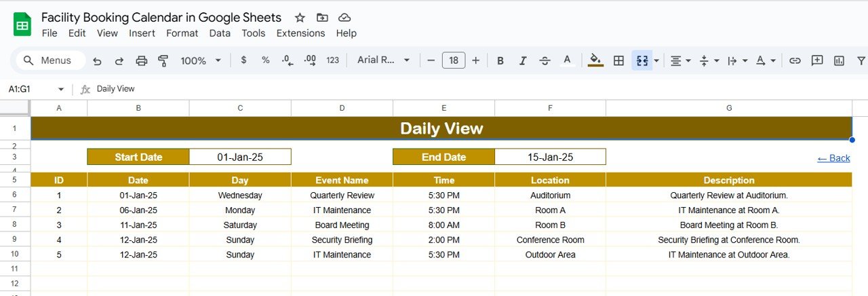Click the Undo arrow icon

pyautogui.click(x=97, y=60)
